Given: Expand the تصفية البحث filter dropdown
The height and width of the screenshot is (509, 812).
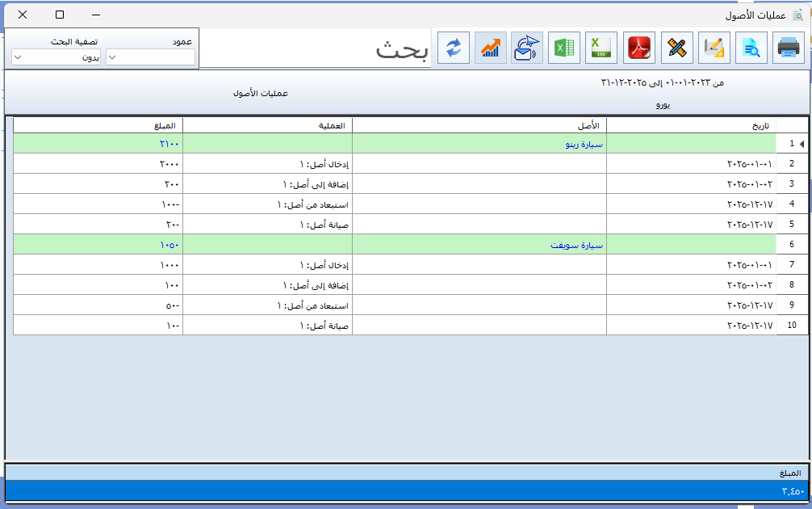Looking at the screenshot, I should 56,57.
